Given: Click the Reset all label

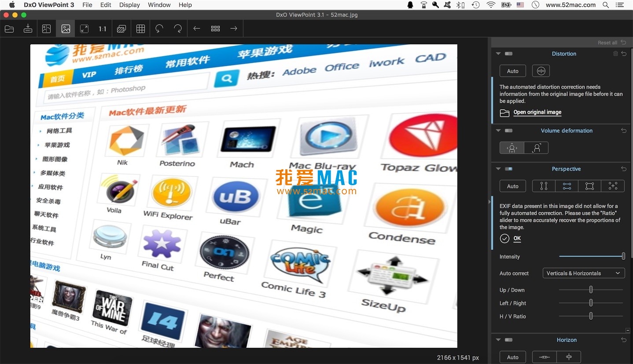Looking at the screenshot, I should coord(607,43).
